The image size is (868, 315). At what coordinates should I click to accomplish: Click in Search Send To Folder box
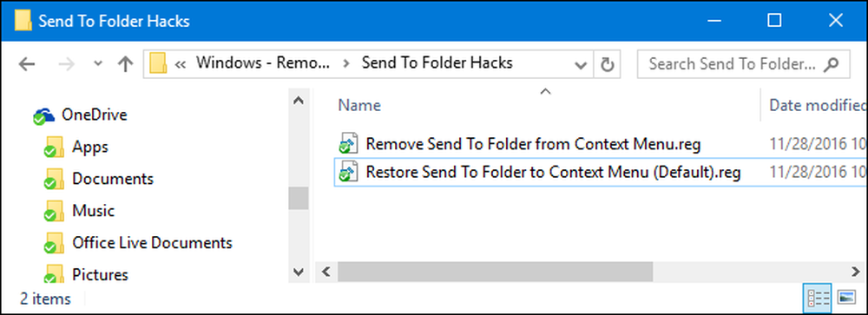pos(732,64)
